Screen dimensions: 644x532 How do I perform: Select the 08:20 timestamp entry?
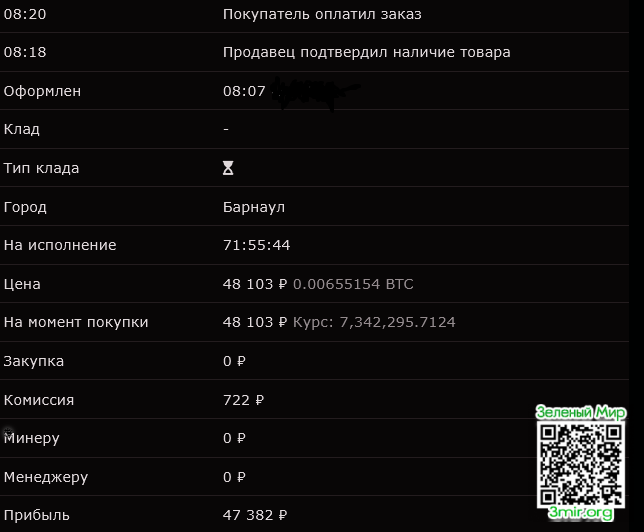[25, 14]
